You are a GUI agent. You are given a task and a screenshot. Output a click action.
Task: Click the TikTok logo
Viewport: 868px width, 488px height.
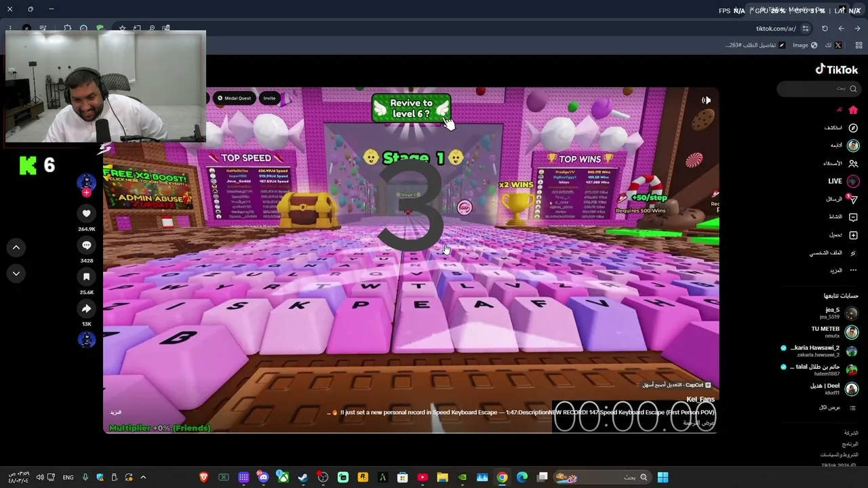836,69
